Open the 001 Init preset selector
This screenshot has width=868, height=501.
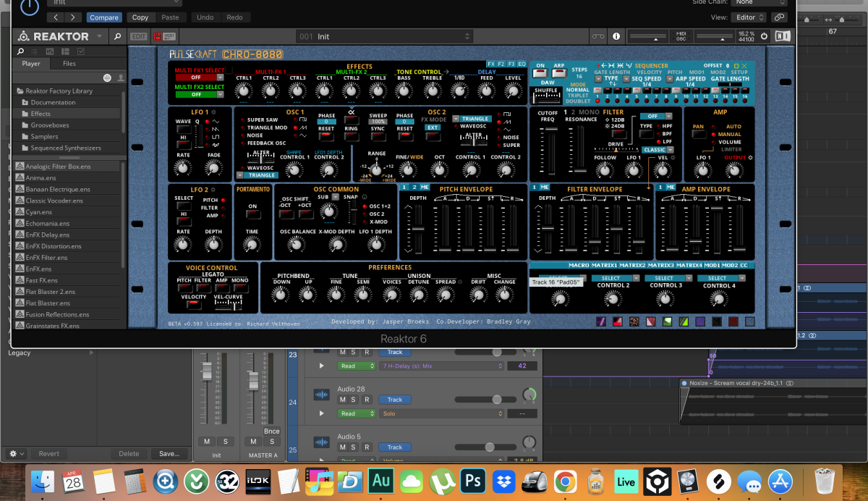coord(385,36)
